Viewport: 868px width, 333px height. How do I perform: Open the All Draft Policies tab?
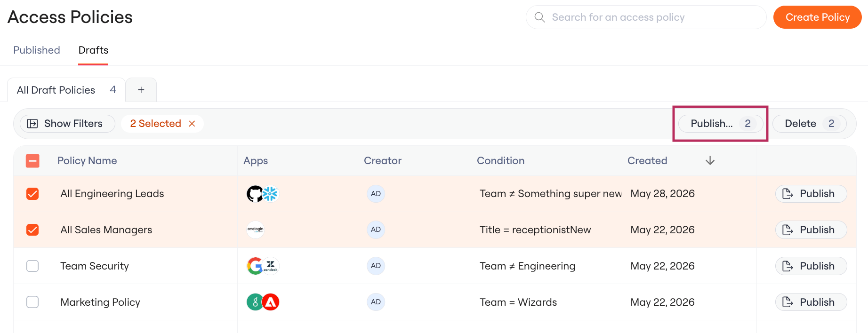pyautogui.click(x=66, y=90)
